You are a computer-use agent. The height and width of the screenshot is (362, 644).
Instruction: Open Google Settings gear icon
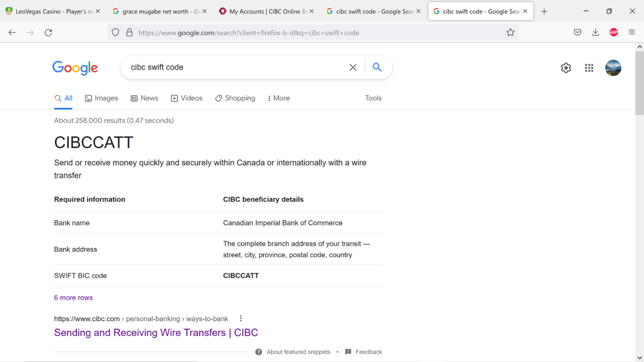(566, 68)
